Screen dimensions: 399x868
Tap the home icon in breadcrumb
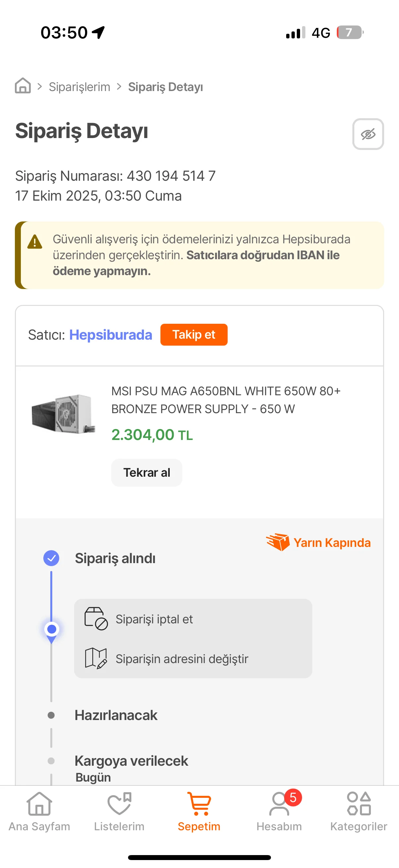(23, 86)
